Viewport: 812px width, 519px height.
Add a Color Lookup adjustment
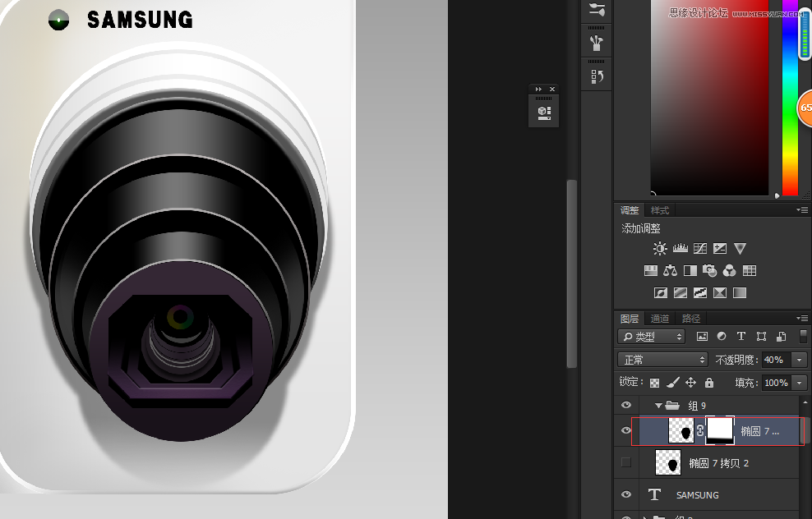(x=750, y=271)
